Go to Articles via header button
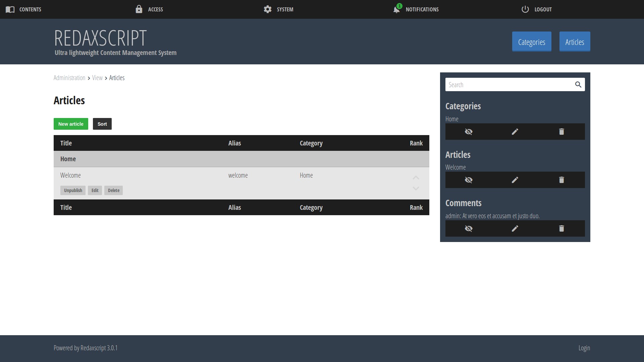The image size is (644, 362). tap(575, 42)
